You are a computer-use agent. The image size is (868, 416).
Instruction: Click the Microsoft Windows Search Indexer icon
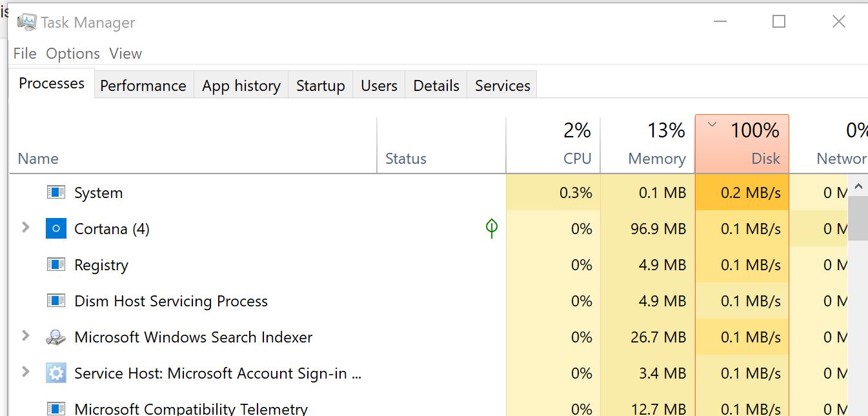pos(56,337)
